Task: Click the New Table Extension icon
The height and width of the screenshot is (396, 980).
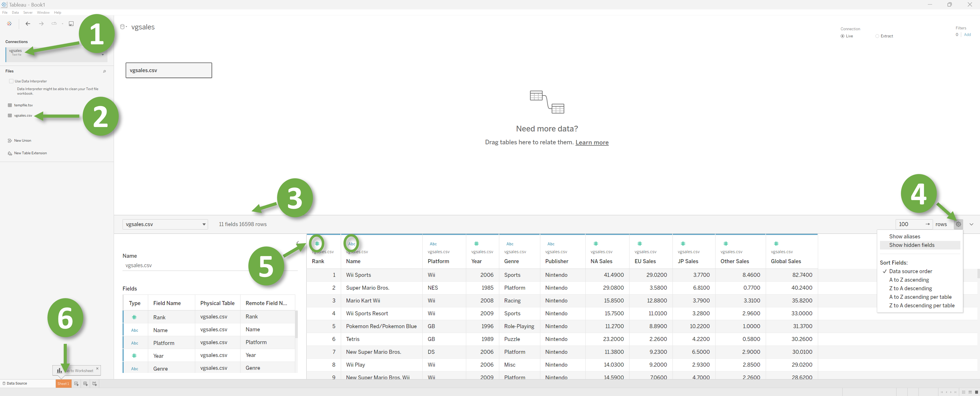Action: pos(10,153)
